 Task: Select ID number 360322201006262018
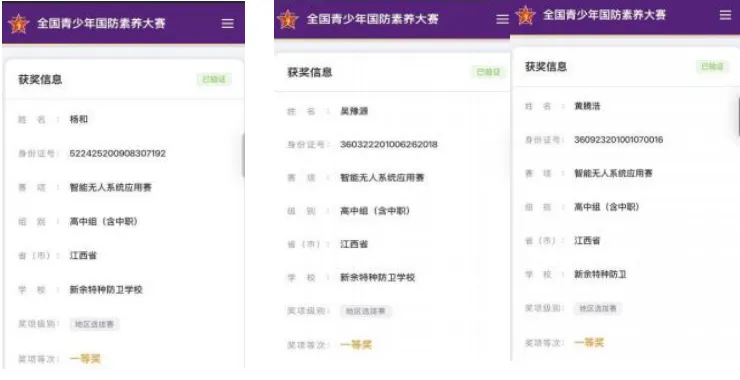389,144
